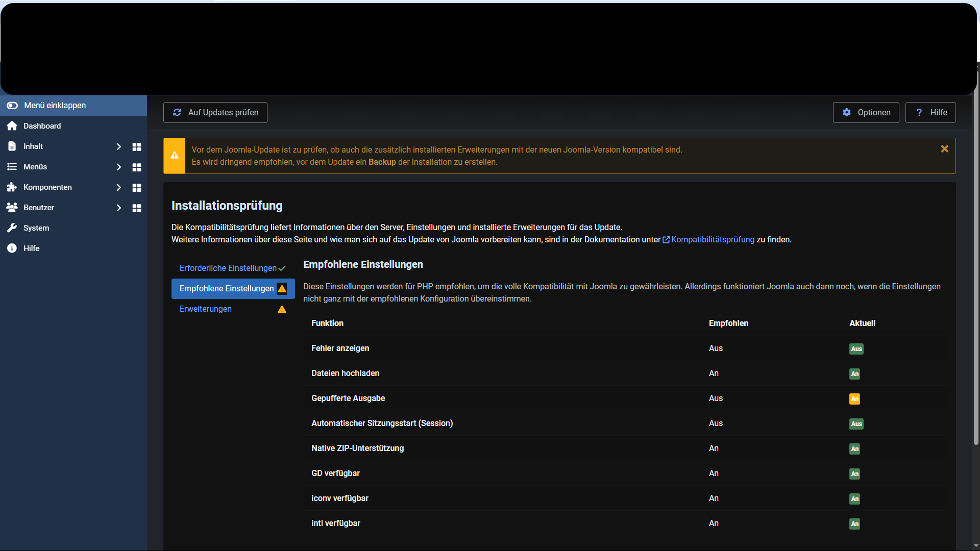Viewport: 980px width, 551px height.
Task: Select the Empfohlene Einstellungen tab
Action: pos(227,289)
